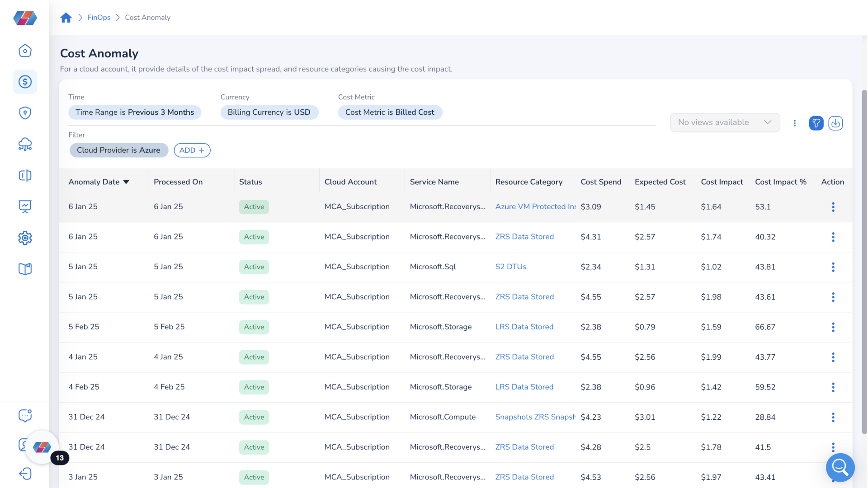This screenshot has width=868, height=488.
Task: Click the Resource Category column header
Action: tap(528, 182)
